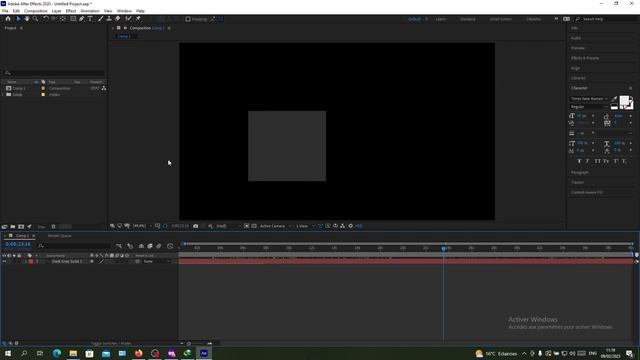
Task: Click the Frame Blending icon in timeline
Action: coord(150,246)
